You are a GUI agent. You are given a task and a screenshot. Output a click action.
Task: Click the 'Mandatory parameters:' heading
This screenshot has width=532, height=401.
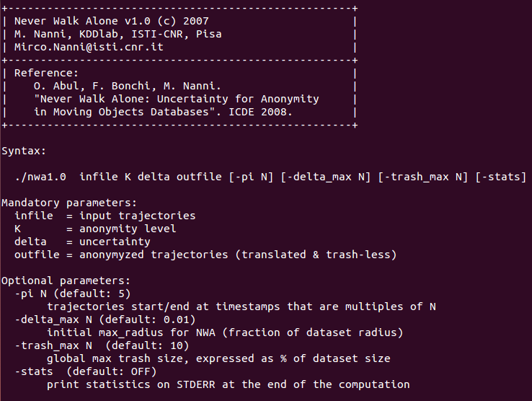coord(69,203)
